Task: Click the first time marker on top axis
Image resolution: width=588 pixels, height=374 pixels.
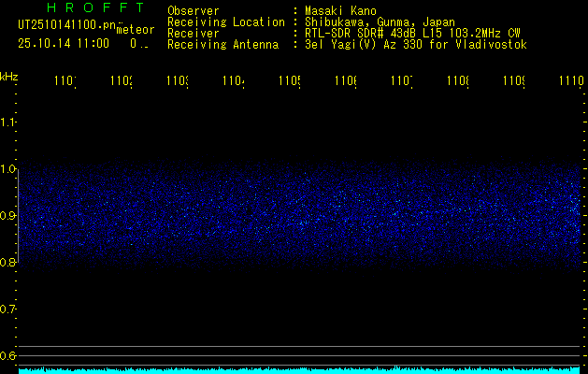Action: coord(65,82)
